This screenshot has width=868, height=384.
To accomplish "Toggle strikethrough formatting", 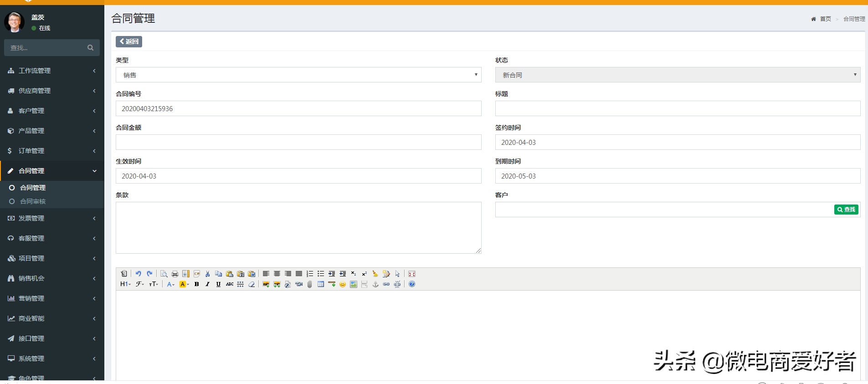I will (x=230, y=284).
